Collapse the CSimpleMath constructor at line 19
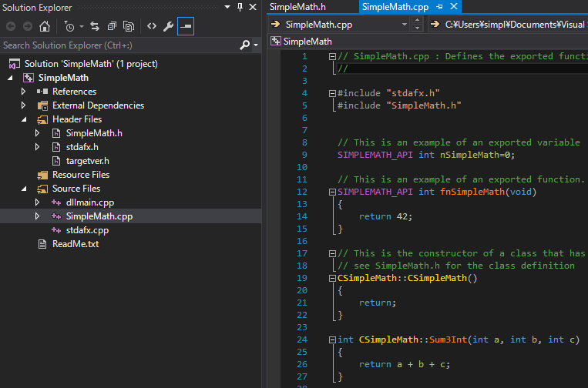588x388 pixels. 332,278
